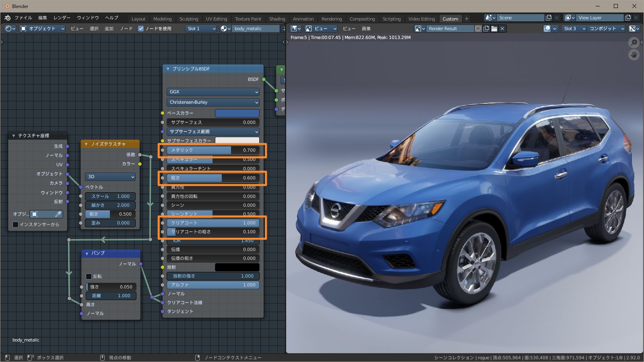Open the node editor type selector icon
Image resolution: width=644 pixels, height=362 pixels.
(10, 29)
